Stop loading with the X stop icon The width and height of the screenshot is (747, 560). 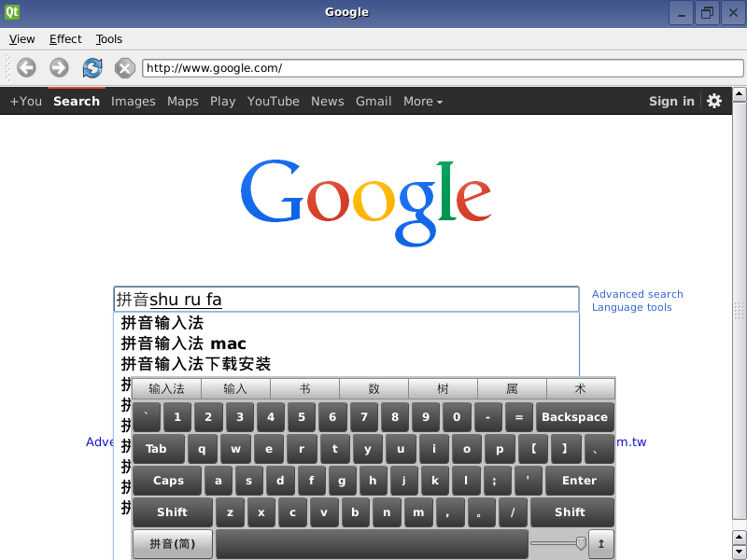coord(125,68)
